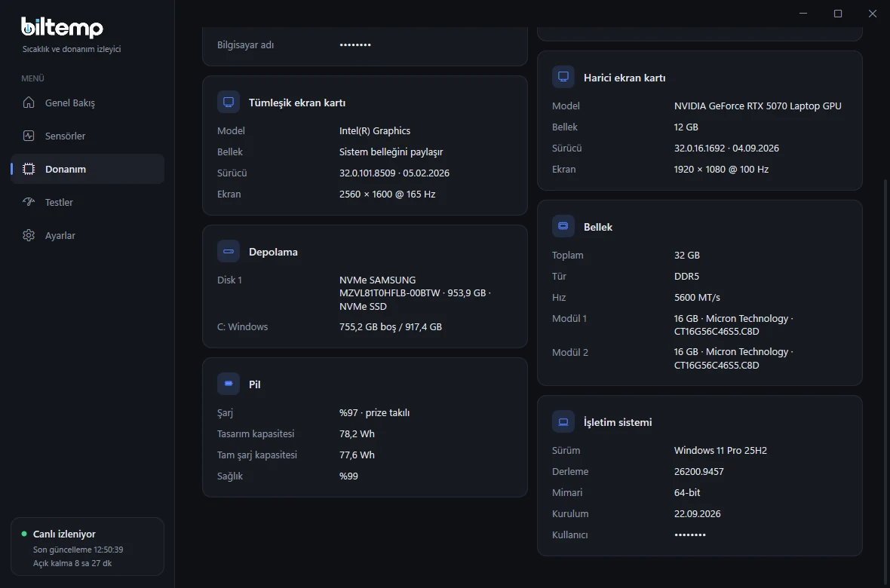Screen dimensions: 890x588
Task: Open Ayarlar settings page
Action: coord(87,235)
